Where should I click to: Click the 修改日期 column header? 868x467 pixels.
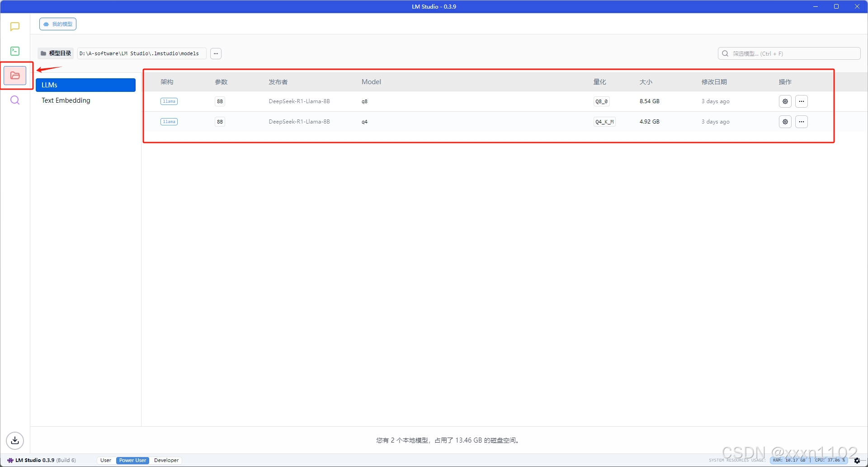coord(714,82)
